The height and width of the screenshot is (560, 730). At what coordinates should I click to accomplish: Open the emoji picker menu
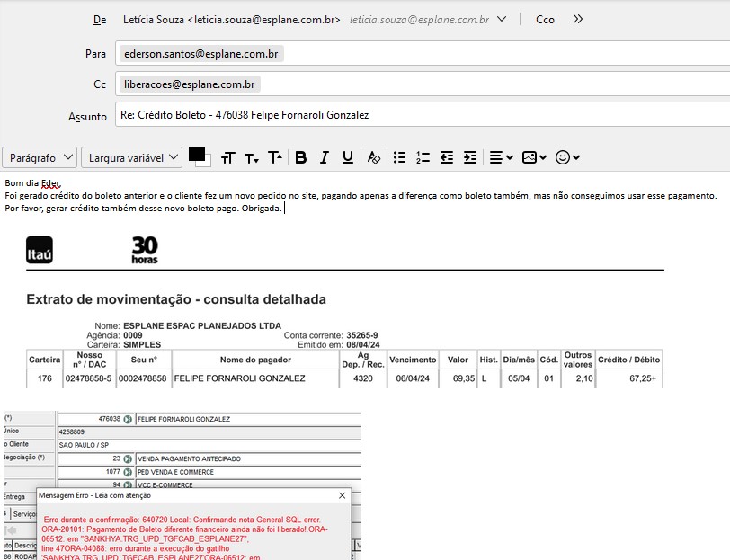[x=567, y=157]
